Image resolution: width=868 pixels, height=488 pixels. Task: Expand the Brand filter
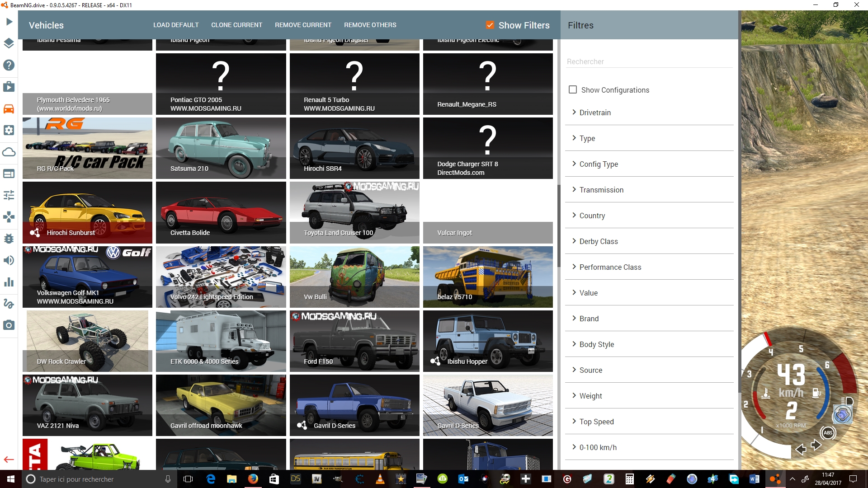pos(649,319)
